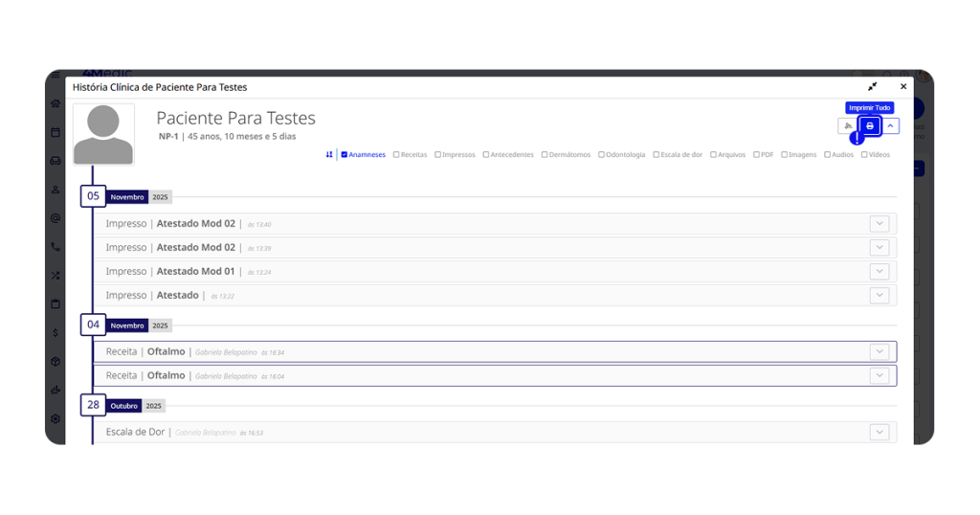Select the 05 Novembro timeline date marker

tap(93, 196)
